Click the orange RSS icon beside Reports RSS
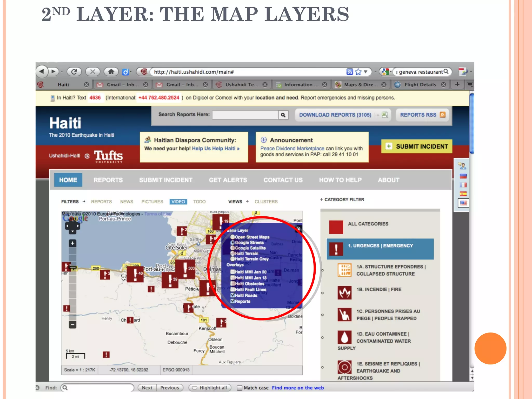This screenshot has width=532, height=399. pos(443,115)
